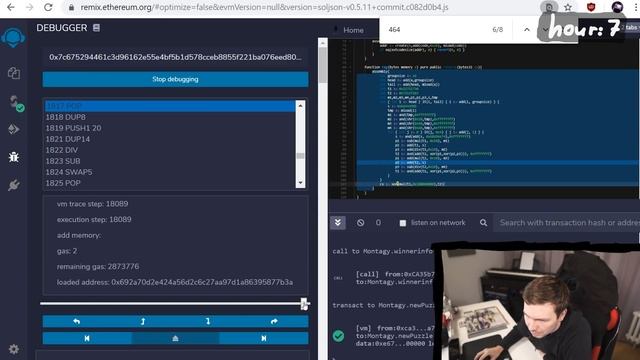
Task: Click the transact to Montagy.newPuzzle log line
Action: pos(383,305)
